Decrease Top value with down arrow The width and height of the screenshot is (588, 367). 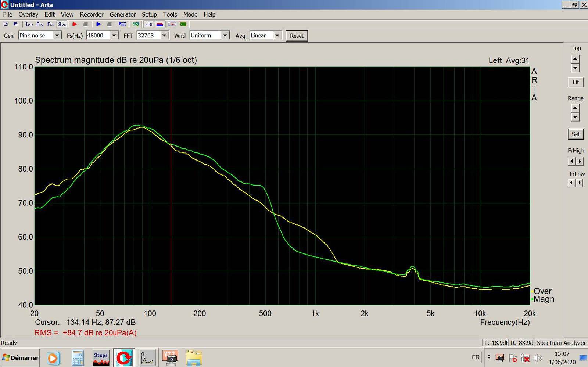click(576, 68)
